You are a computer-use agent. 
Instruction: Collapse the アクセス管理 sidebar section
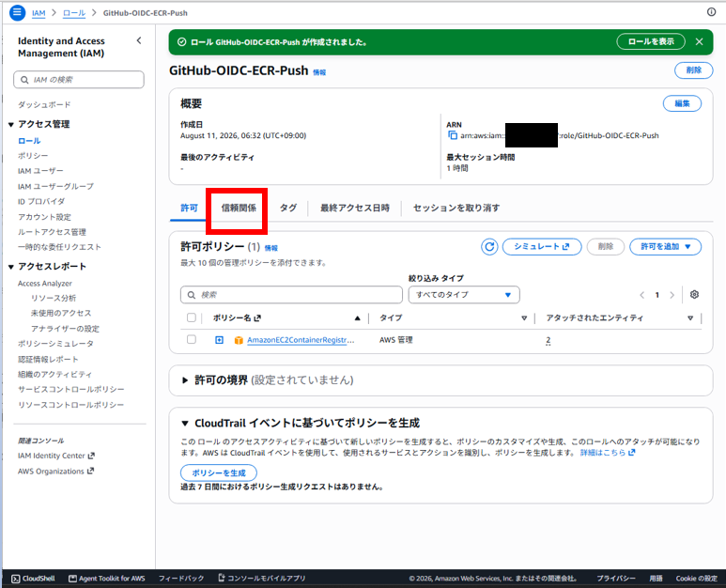10,124
